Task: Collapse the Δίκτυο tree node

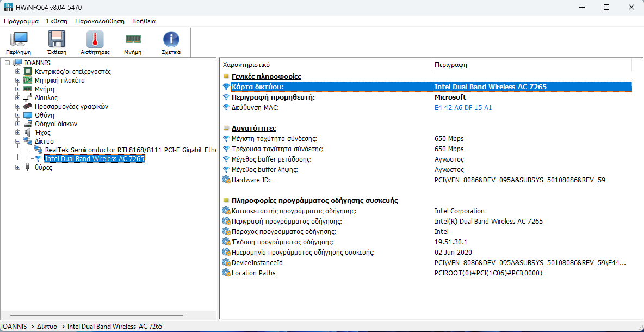Action: coord(17,142)
